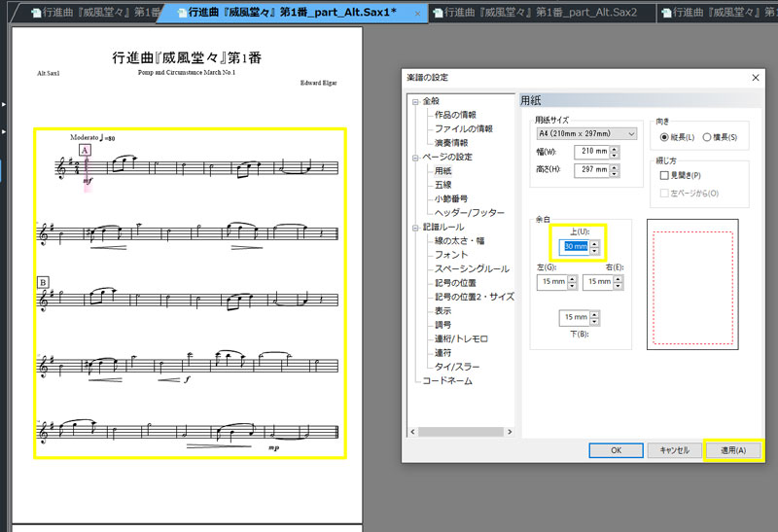778x532 pixels.
Task: Select the Alt.Sax1 part tab
Action: tap(293, 12)
